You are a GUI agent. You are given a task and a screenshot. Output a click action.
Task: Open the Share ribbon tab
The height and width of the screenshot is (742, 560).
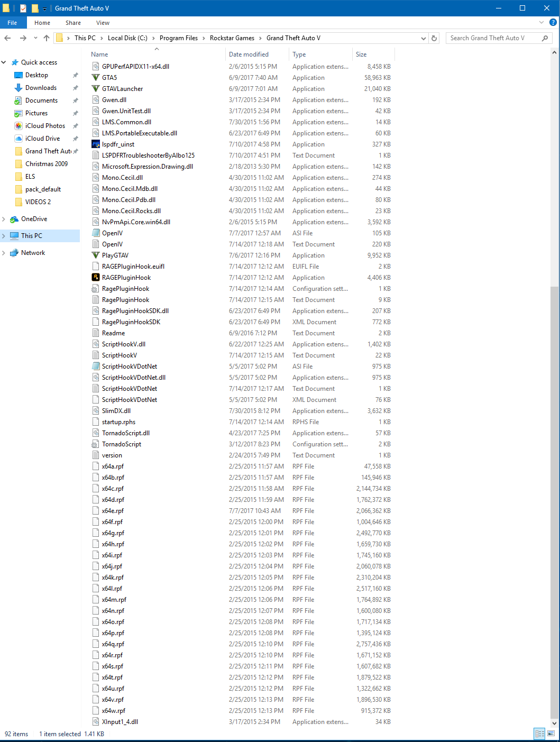tap(73, 23)
